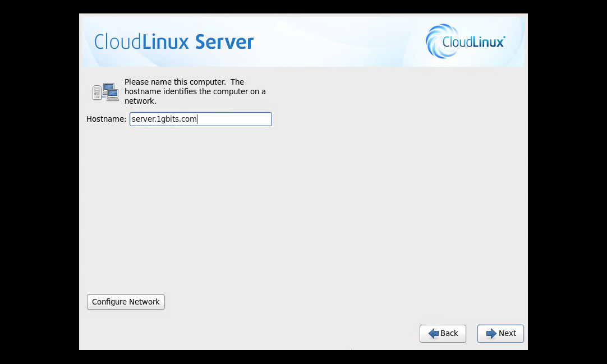The width and height of the screenshot is (607, 364).
Task: Click the CloudLinux swirl logo
Action: (434, 42)
